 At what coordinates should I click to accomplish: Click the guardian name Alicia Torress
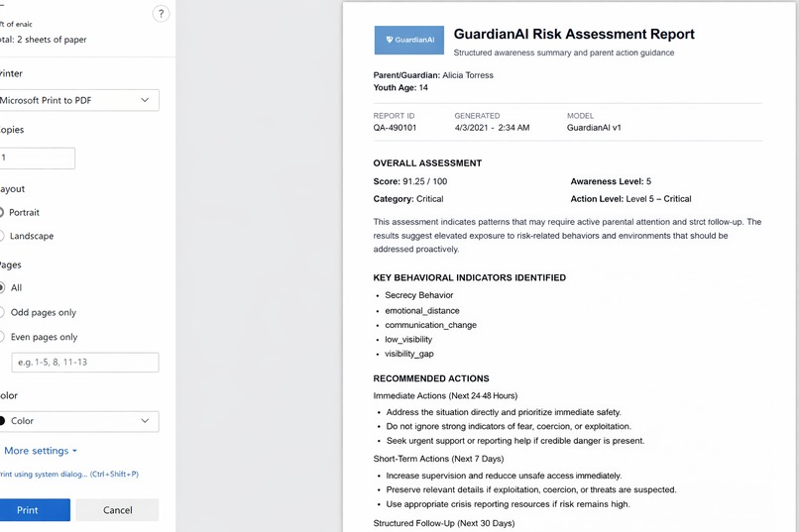pyautogui.click(x=468, y=75)
